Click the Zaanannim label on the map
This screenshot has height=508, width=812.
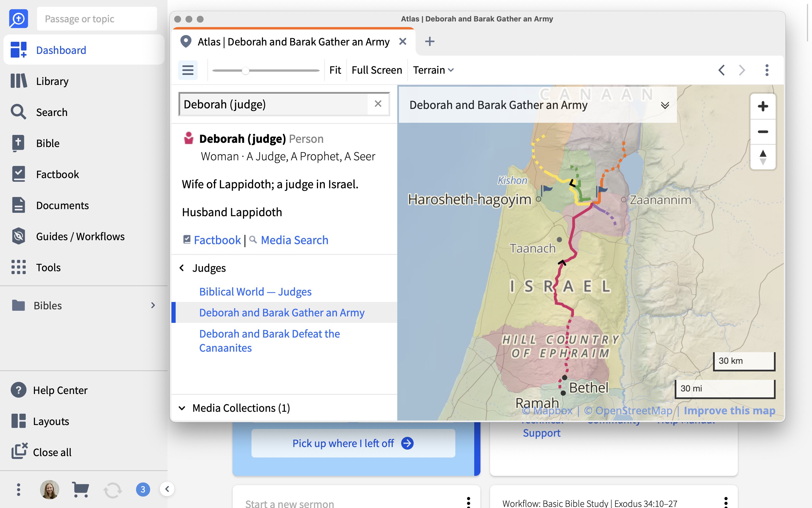point(660,200)
